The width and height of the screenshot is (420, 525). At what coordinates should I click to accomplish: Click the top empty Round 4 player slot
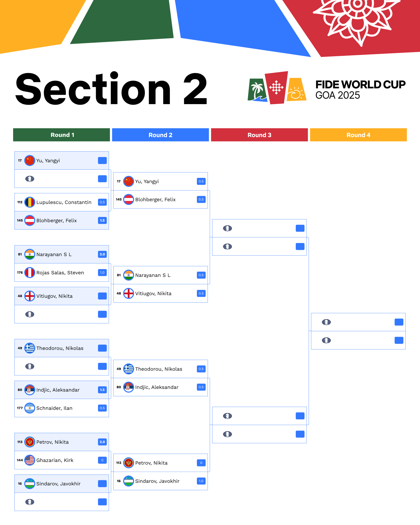[358, 322]
